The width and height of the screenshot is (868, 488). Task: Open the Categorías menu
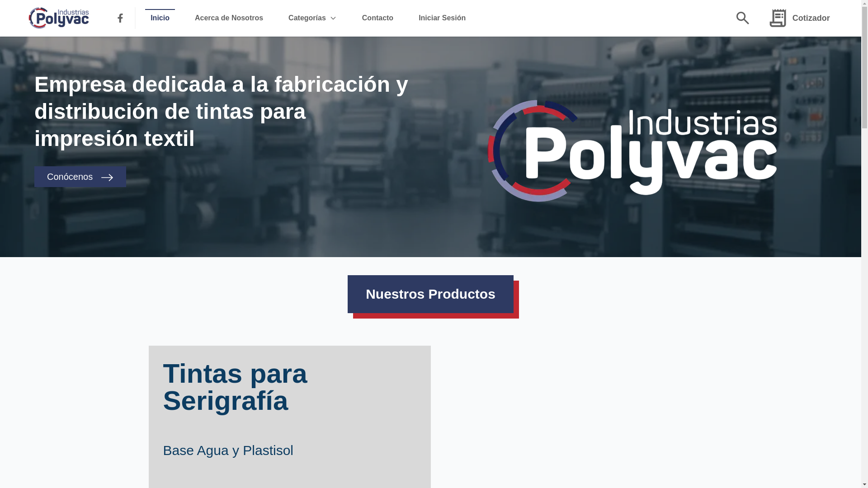(307, 18)
